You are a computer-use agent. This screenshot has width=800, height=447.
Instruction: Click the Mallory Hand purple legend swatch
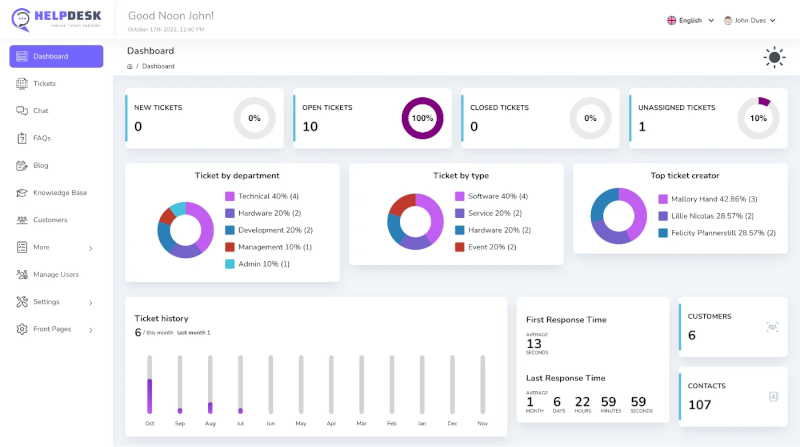click(663, 199)
